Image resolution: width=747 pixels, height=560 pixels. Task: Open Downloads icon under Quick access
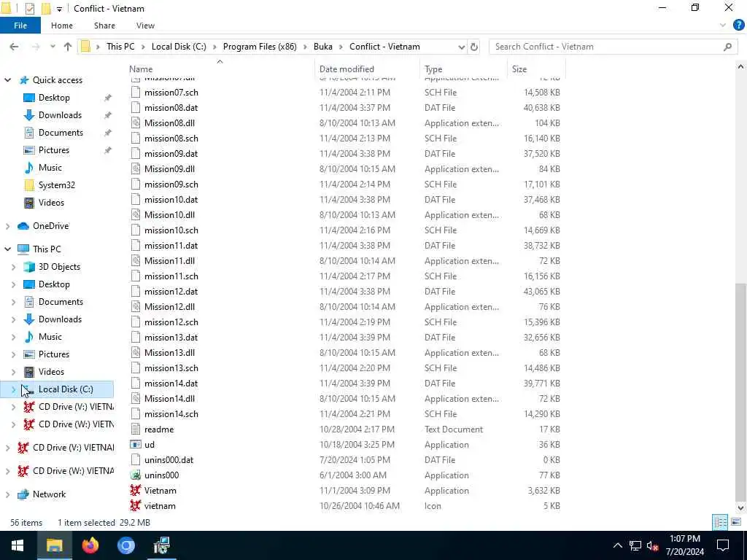click(29, 115)
